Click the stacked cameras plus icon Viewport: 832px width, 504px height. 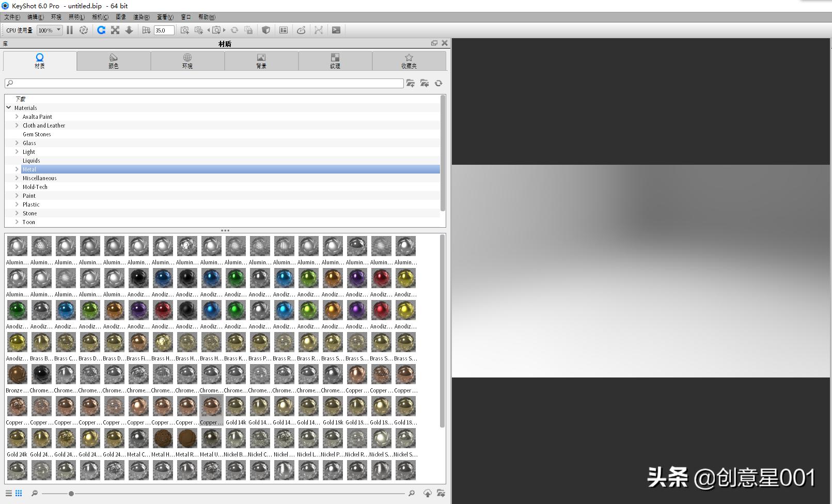(199, 30)
